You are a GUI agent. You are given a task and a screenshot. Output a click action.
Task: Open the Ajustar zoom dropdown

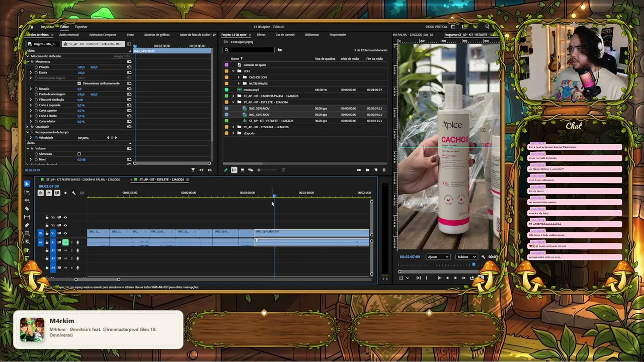[438, 257]
